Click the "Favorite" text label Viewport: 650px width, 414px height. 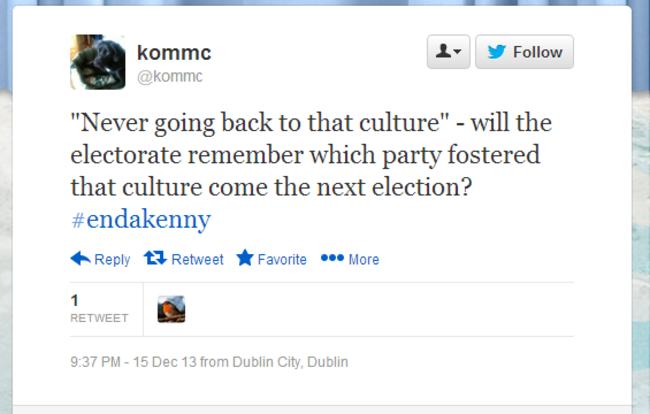[282, 259]
